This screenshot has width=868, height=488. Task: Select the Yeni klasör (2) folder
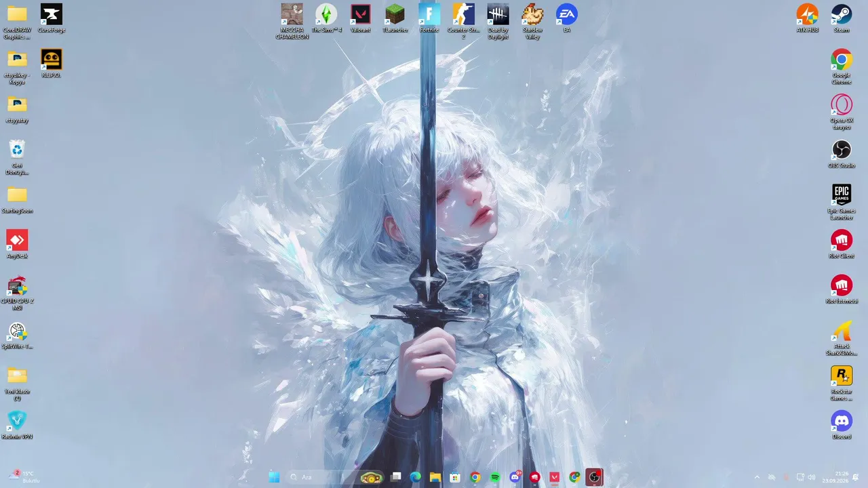(17, 383)
